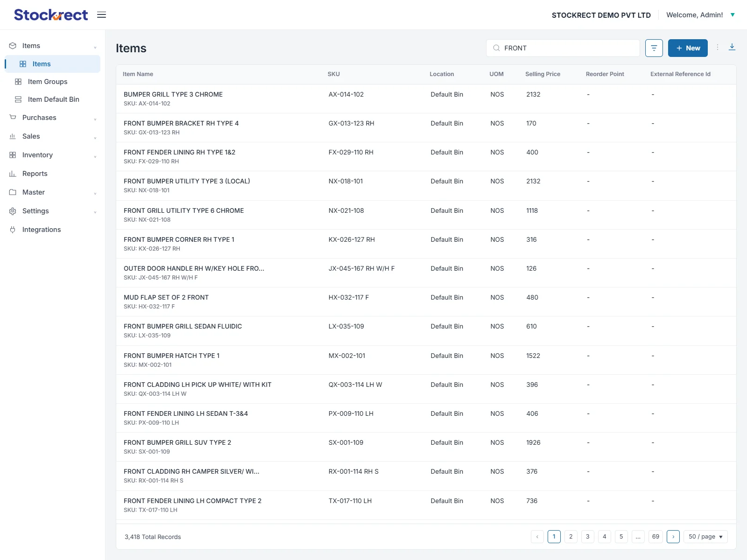Jump to last page 69
The width and height of the screenshot is (747, 560).
pos(655,537)
